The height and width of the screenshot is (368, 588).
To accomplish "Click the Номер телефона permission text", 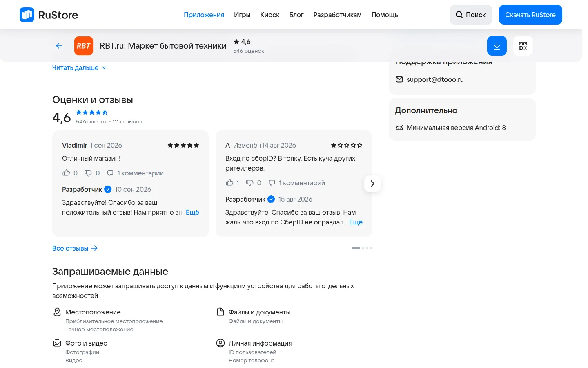I will click(252, 360).
